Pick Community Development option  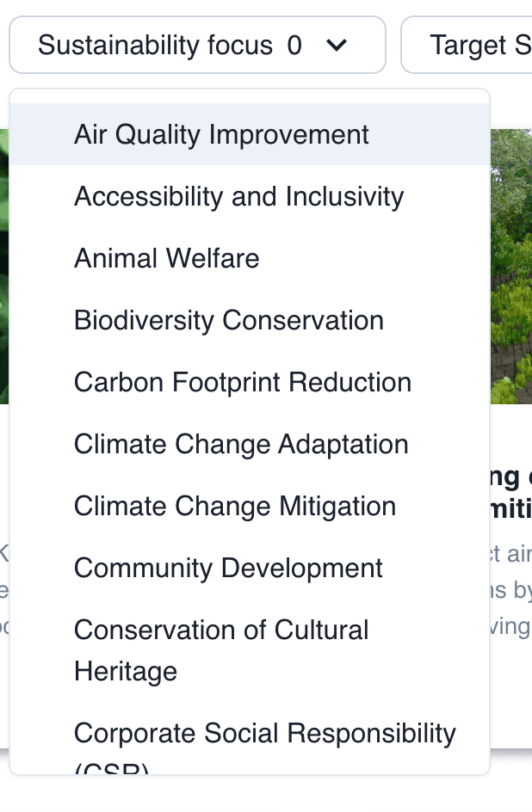(x=250, y=568)
